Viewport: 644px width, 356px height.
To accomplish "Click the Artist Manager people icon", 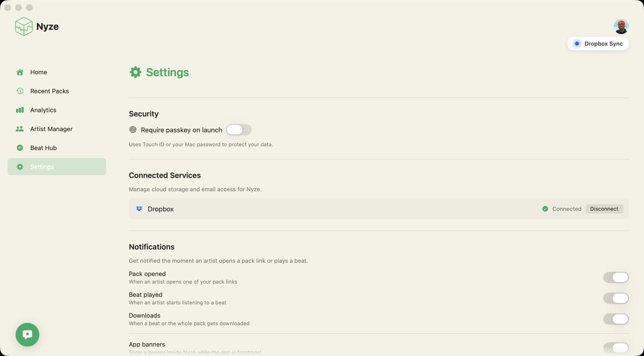I will point(20,129).
